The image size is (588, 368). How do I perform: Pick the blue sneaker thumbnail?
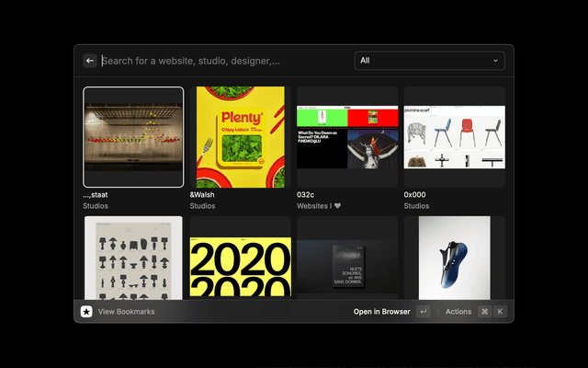coord(454,258)
